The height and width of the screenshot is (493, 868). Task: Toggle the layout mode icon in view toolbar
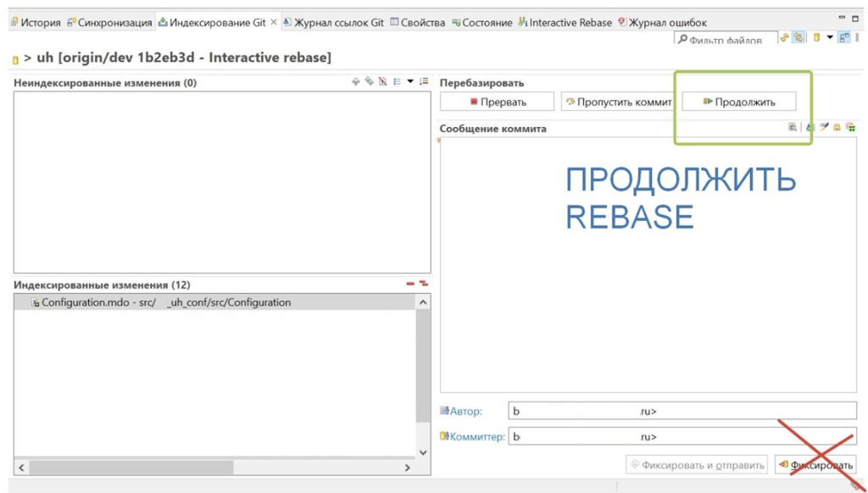(x=844, y=38)
